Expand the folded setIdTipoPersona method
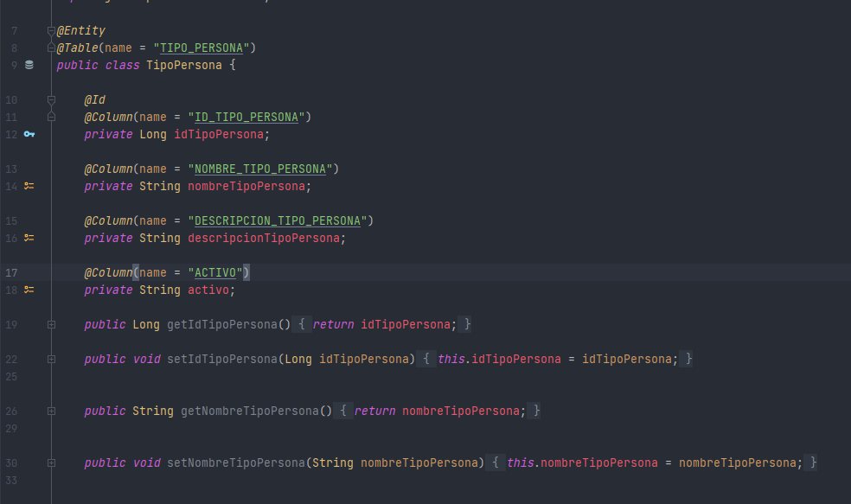 pyautogui.click(x=51, y=359)
